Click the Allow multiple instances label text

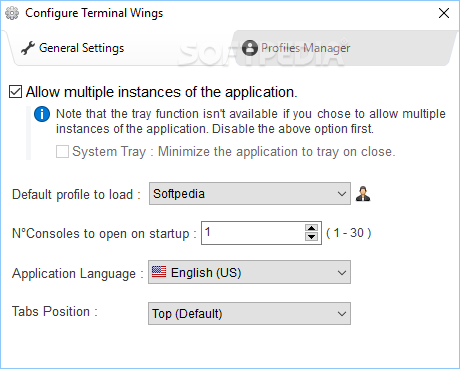point(162,92)
